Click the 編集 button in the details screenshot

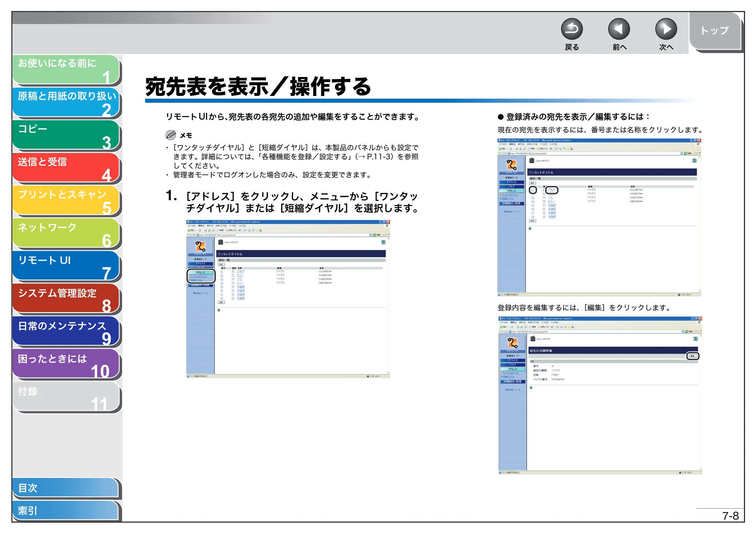coord(692,356)
